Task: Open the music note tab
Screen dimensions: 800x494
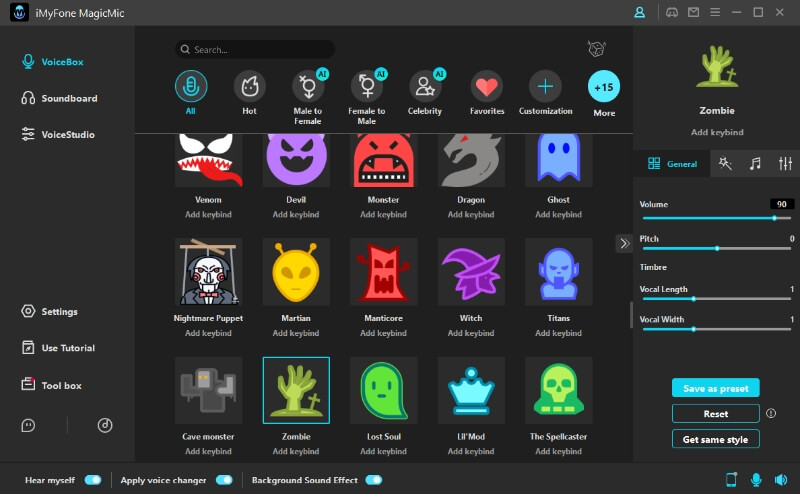Action: [x=755, y=163]
